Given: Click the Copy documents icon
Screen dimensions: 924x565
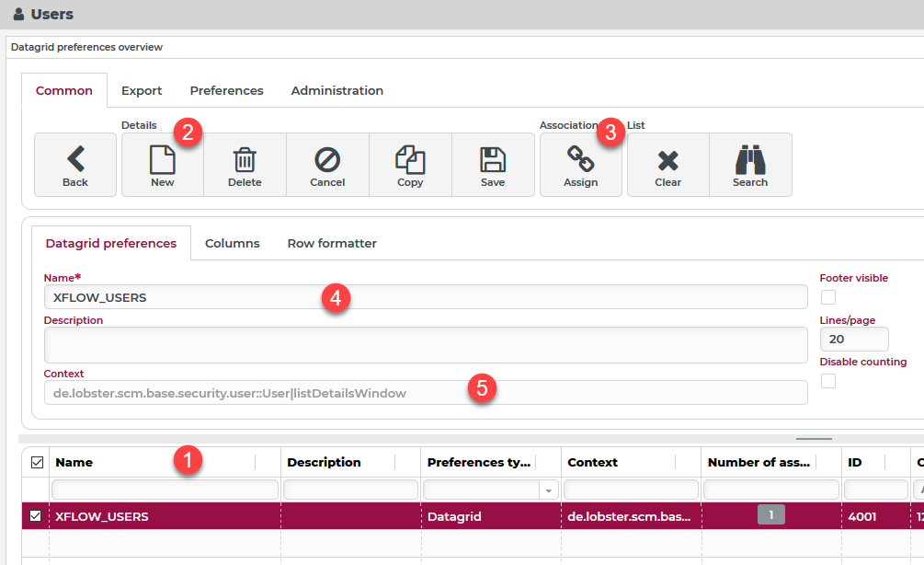Looking at the screenshot, I should tap(410, 160).
